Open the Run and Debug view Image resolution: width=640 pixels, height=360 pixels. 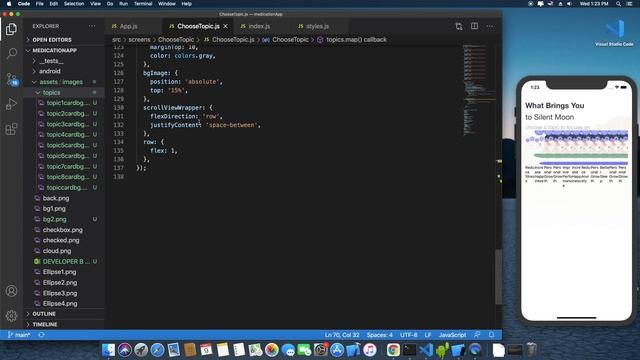click(11, 104)
